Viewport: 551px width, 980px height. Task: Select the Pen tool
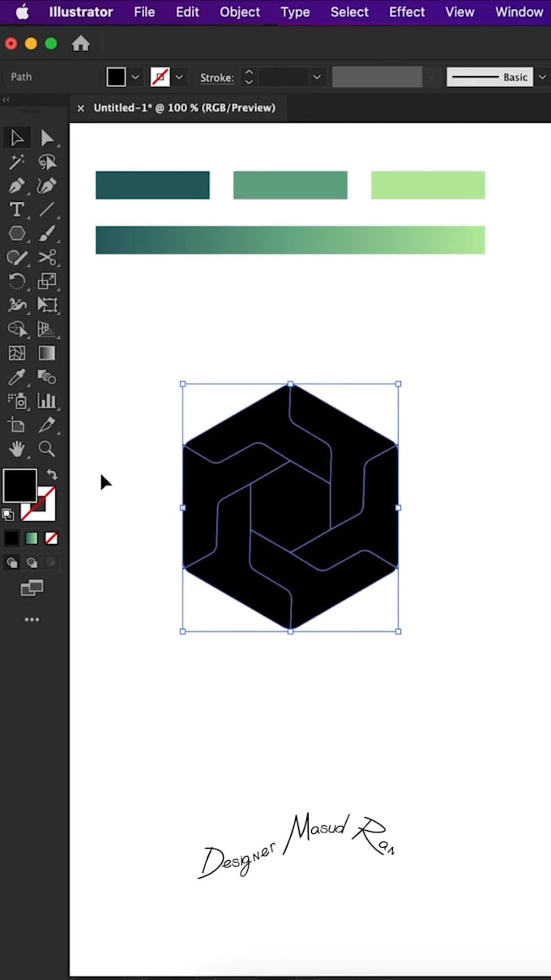pos(17,186)
